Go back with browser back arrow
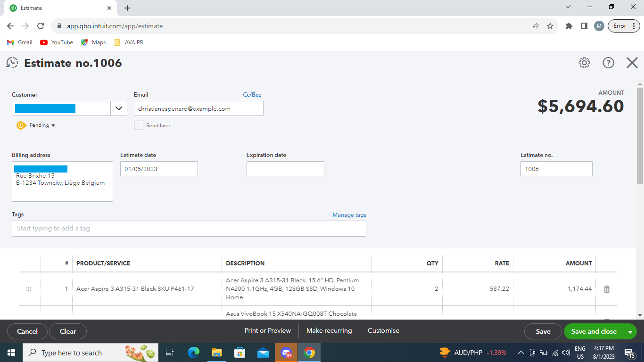The height and width of the screenshot is (362, 644). point(10,26)
